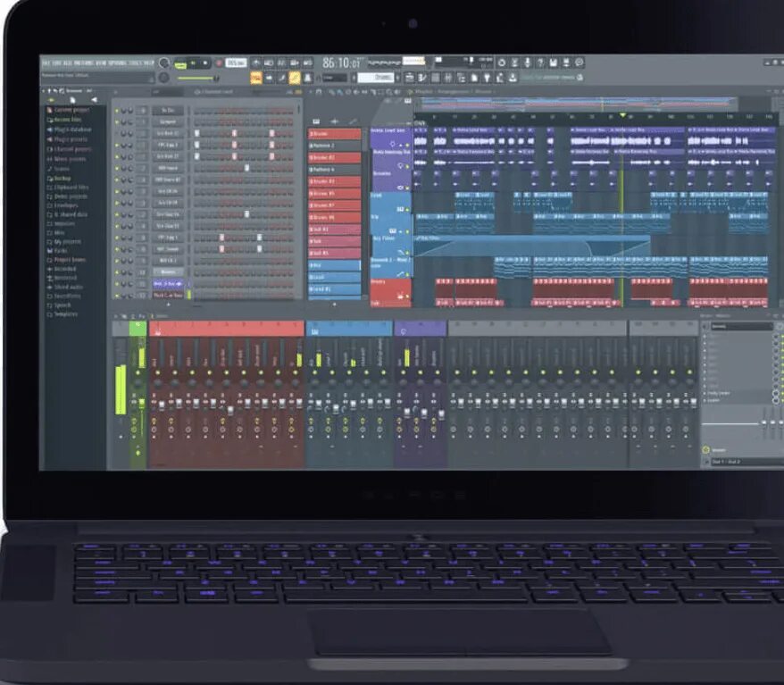The image size is (784, 685).
Task: Click the Browser file icon in header row
Action: point(72,100)
